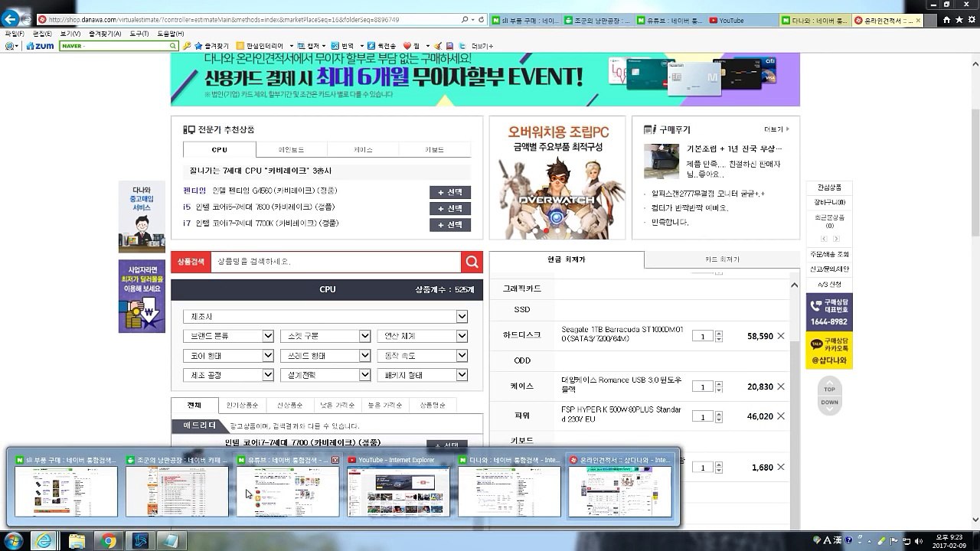Image resolution: width=980 pixels, height=551 pixels.
Task: Open Chrome on the taskbar
Action: 109,541
